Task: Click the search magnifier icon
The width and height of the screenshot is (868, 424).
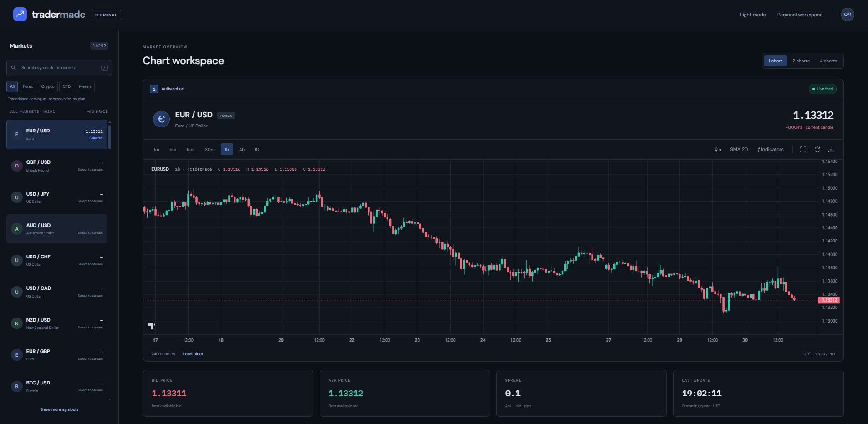Action: coord(14,68)
